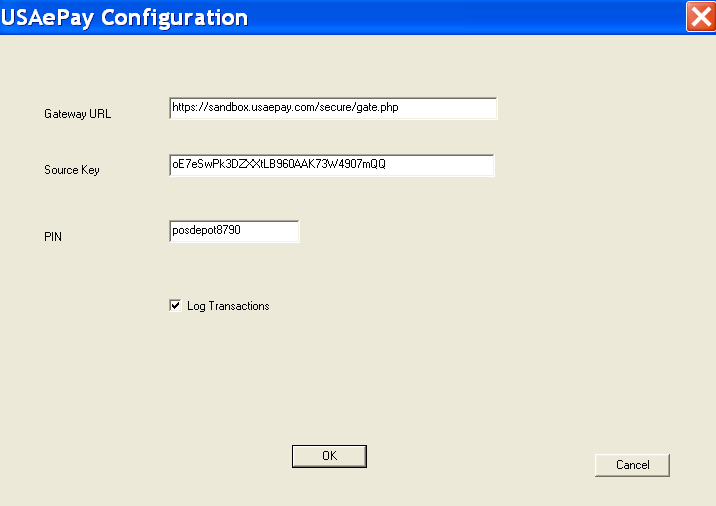Click the Log Transactions label text
The width and height of the screenshot is (716, 506).
pos(228,306)
